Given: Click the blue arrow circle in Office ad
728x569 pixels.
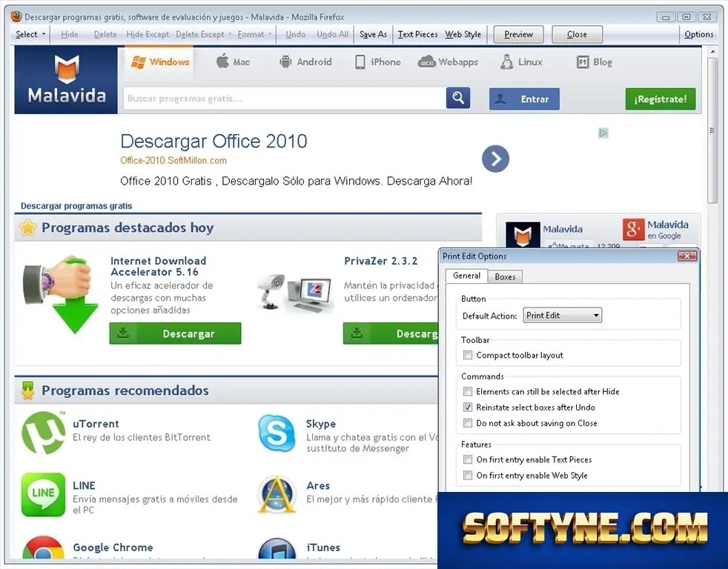Looking at the screenshot, I should pyautogui.click(x=495, y=159).
